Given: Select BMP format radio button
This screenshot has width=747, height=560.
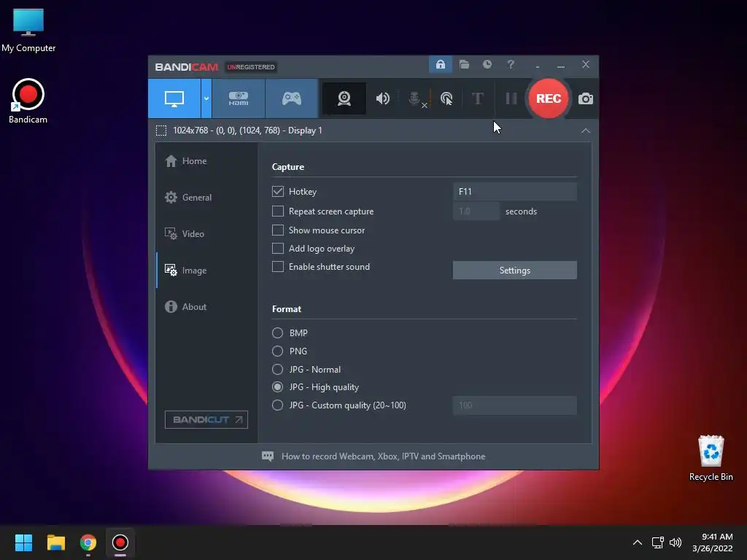Looking at the screenshot, I should point(277,332).
